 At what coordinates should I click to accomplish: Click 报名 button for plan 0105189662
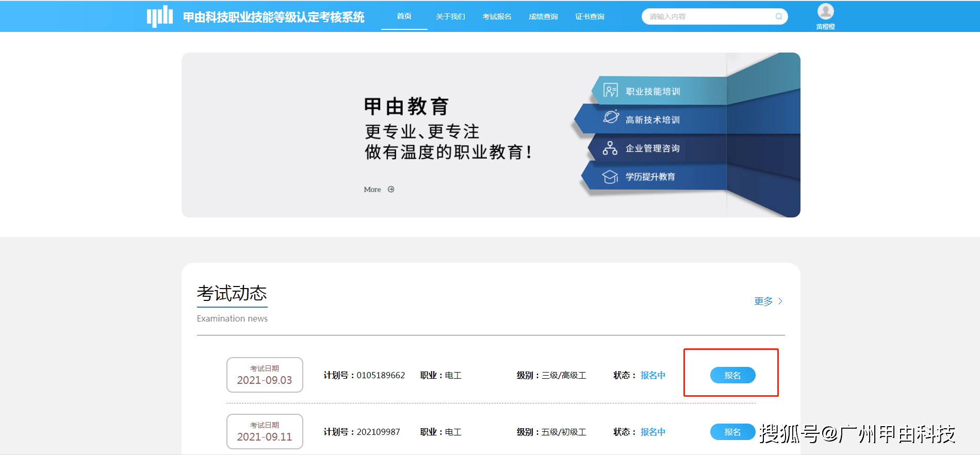(733, 375)
